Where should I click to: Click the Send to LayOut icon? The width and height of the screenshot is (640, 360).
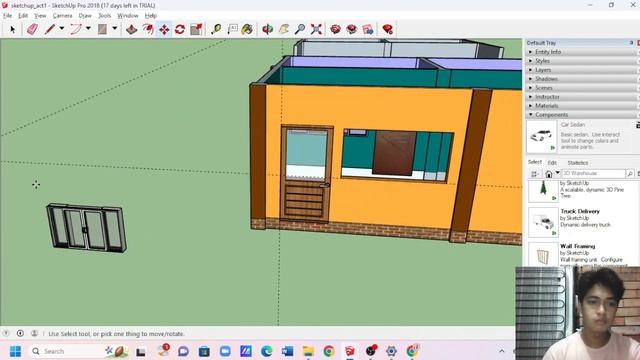coord(368,29)
